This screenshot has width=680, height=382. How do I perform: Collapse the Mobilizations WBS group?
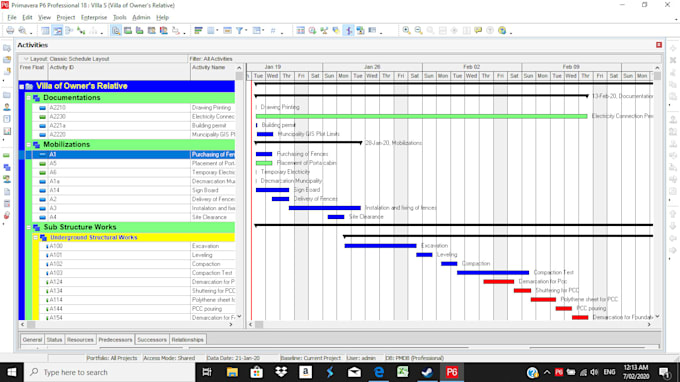click(29, 144)
